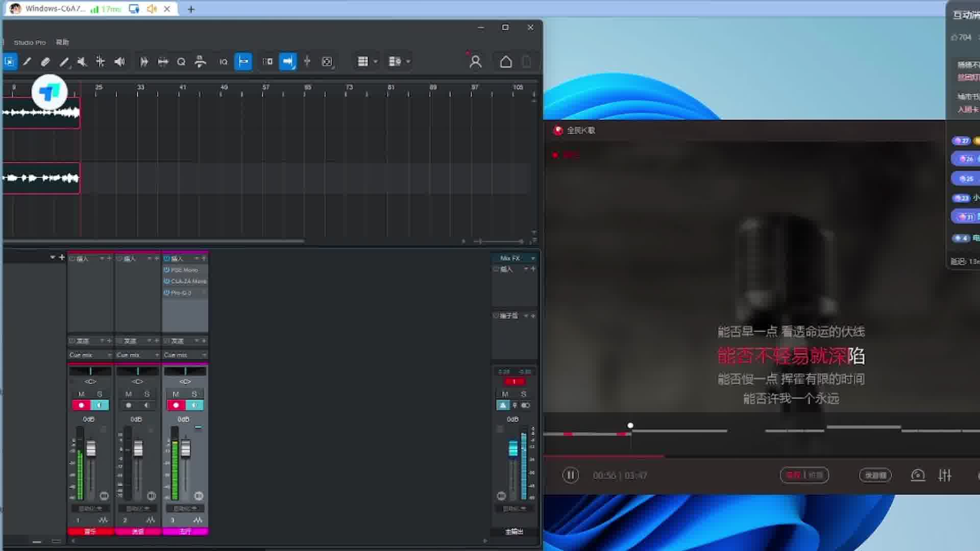980x551 pixels.
Task: Select the Arrow tool in the toolbar
Action: pos(10,62)
